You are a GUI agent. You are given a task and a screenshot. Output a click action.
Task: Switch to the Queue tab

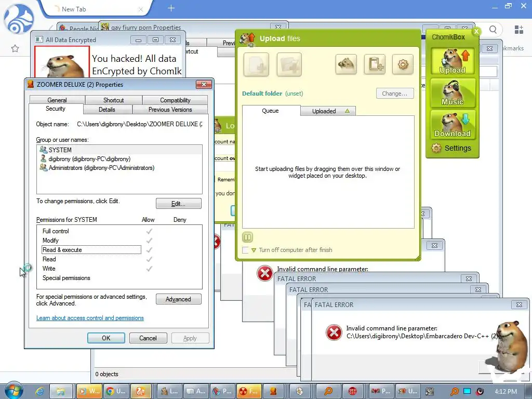click(270, 111)
